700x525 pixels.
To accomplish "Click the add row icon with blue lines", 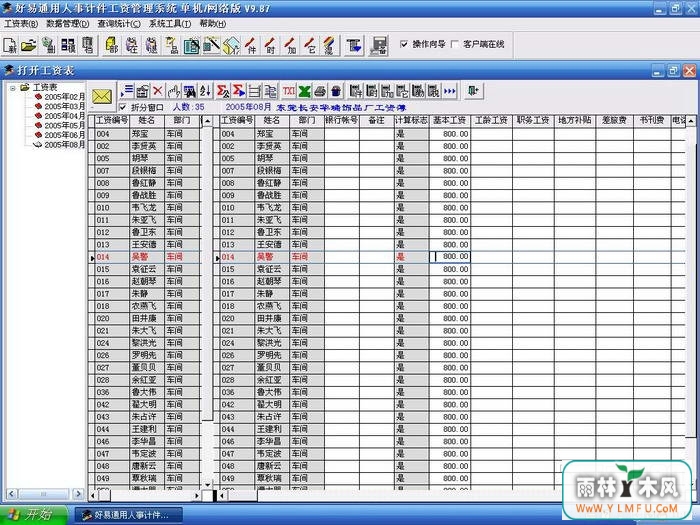I will point(127,91).
